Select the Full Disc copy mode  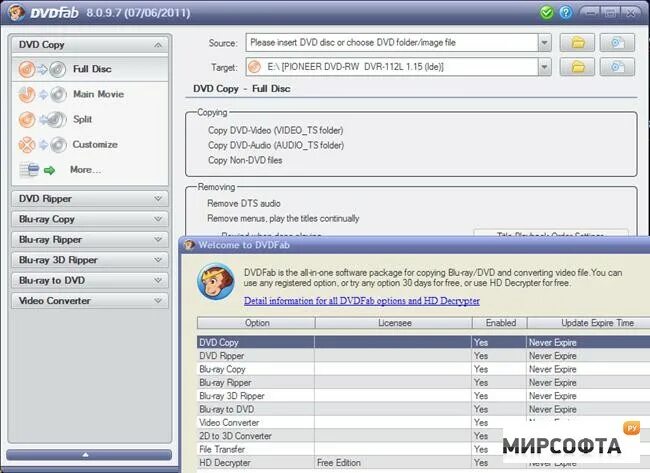90,69
